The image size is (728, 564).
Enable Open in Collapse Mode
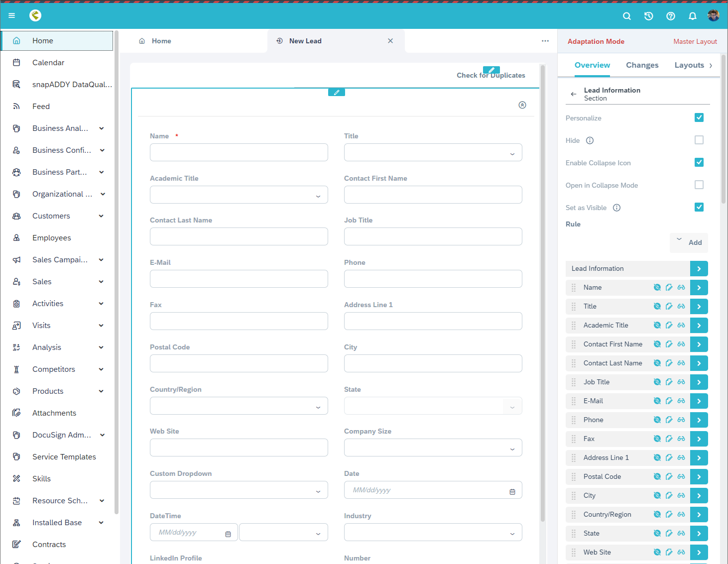[x=699, y=185]
